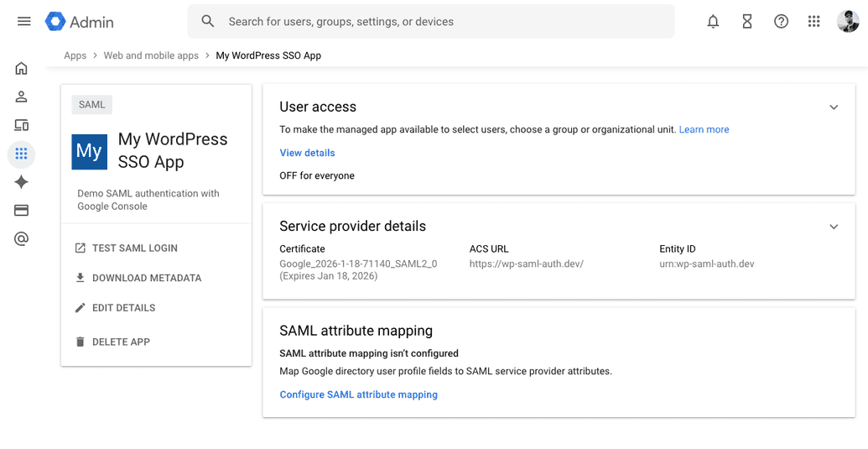
Task: Click the Certificate label
Action: [302, 249]
